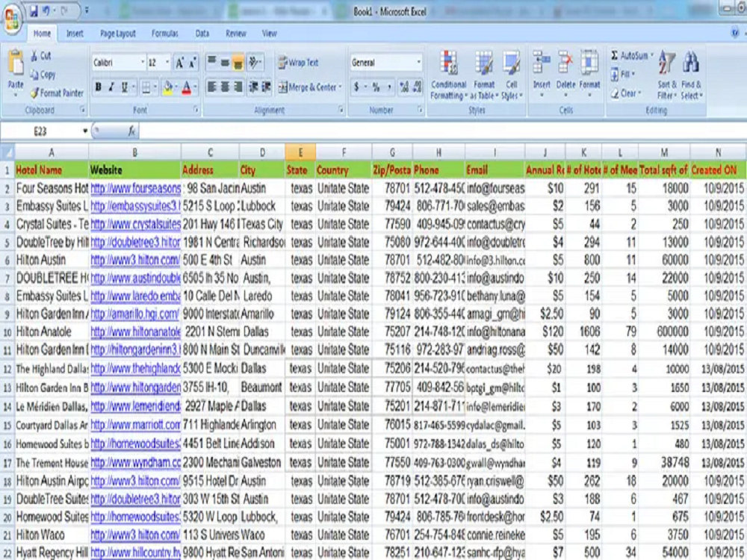The width and height of the screenshot is (747, 560).
Task: Toggle Bold formatting
Action: (99, 87)
